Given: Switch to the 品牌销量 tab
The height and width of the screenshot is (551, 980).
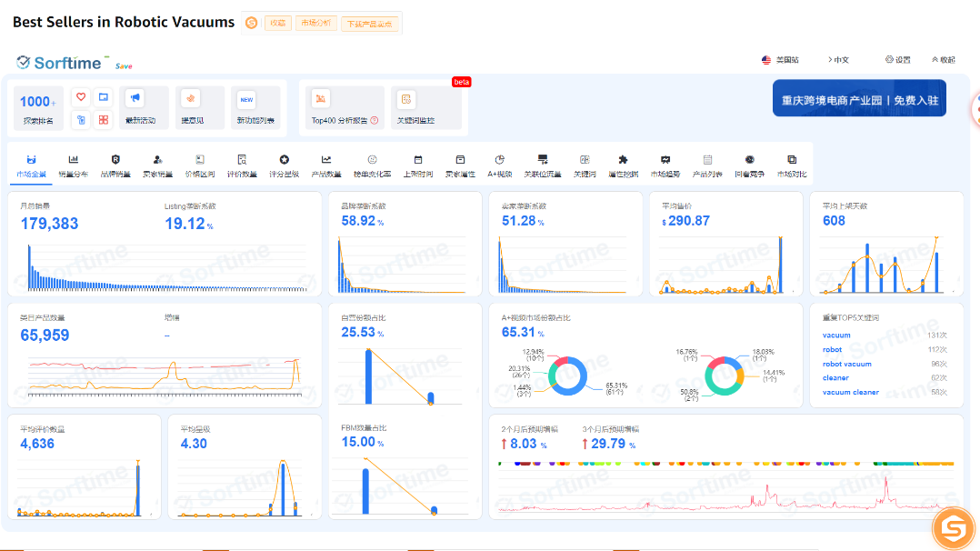Looking at the screenshot, I should click(x=115, y=165).
